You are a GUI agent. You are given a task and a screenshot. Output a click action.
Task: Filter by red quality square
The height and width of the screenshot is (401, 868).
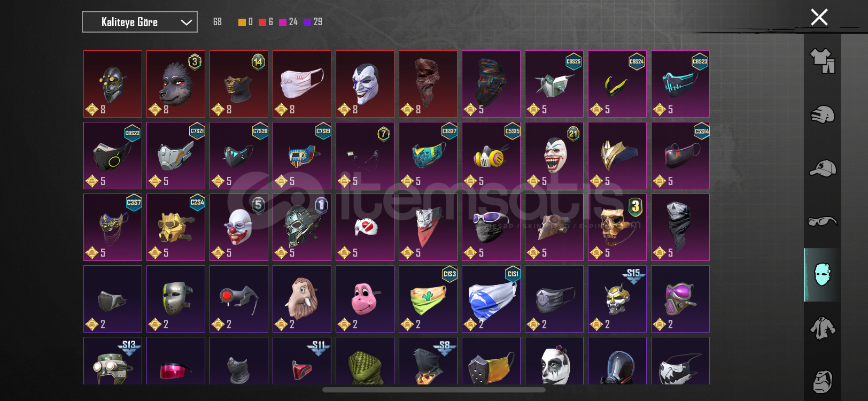[x=262, y=22]
